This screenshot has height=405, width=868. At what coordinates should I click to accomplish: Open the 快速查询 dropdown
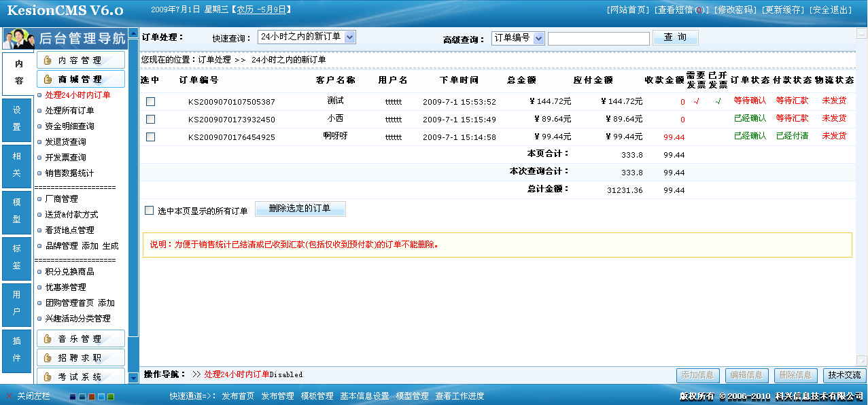[305, 37]
